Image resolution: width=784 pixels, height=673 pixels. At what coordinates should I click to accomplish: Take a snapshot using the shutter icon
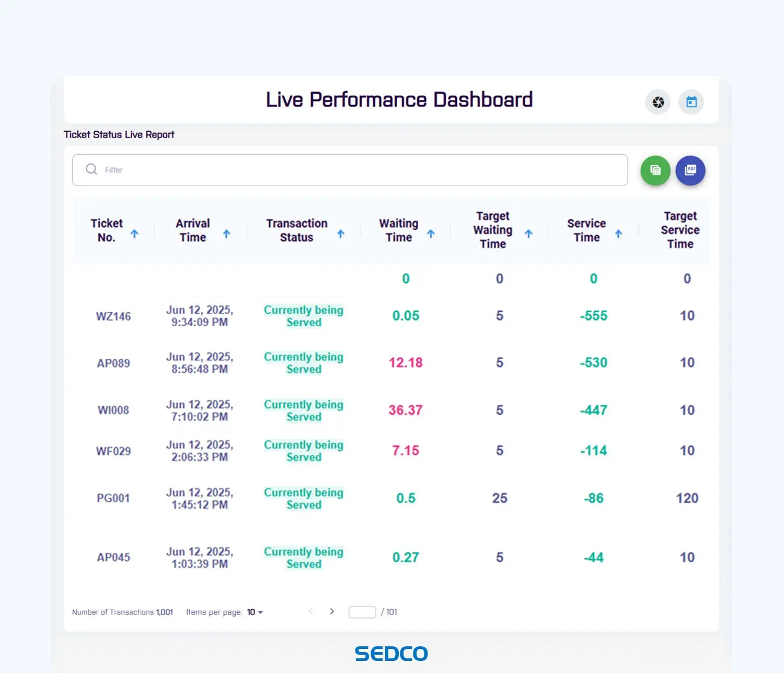658,102
